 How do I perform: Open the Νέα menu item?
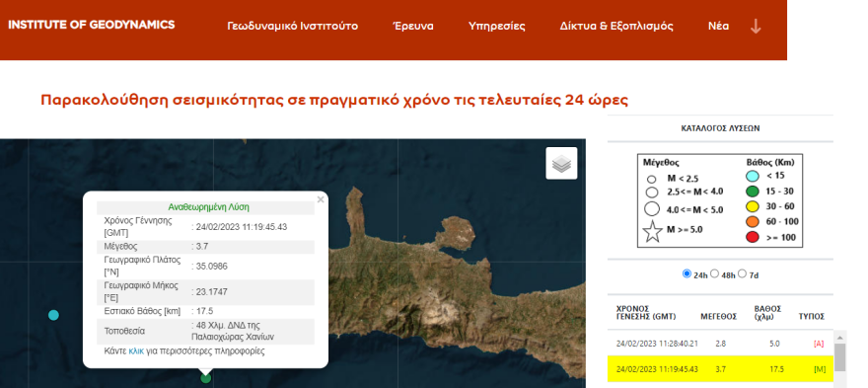[x=718, y=26]
